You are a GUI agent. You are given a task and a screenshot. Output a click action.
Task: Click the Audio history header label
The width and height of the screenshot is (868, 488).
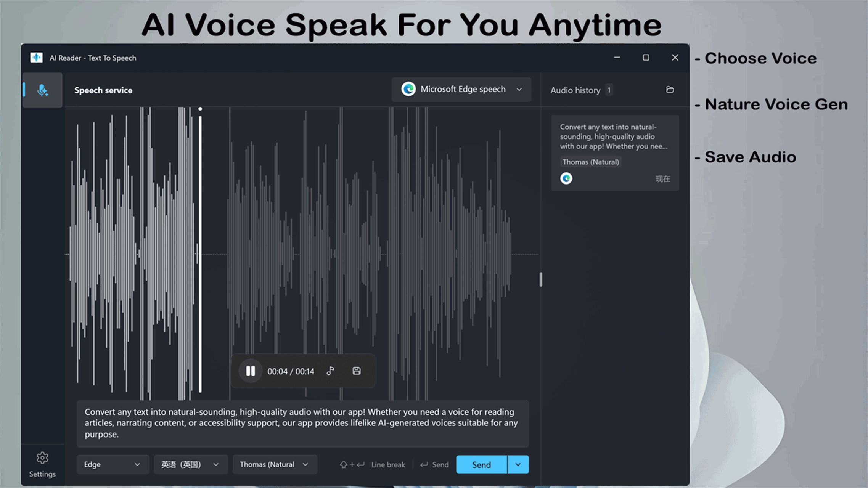coord(575,90)
